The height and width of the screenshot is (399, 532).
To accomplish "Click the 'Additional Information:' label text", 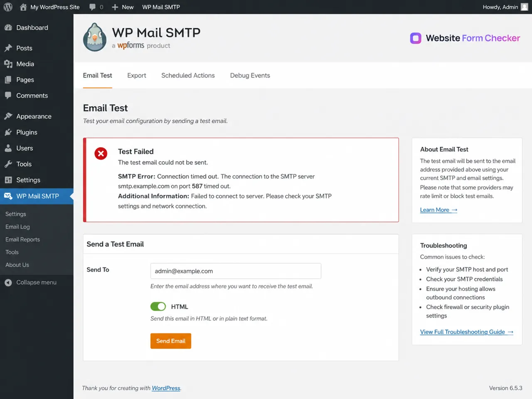I will pos(153,196).
